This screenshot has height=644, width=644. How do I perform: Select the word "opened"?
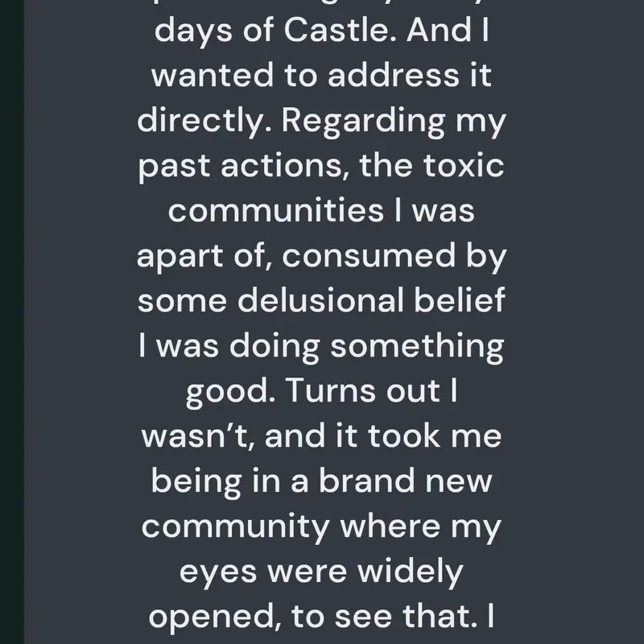pyautogui.click(x=215, y=617)
